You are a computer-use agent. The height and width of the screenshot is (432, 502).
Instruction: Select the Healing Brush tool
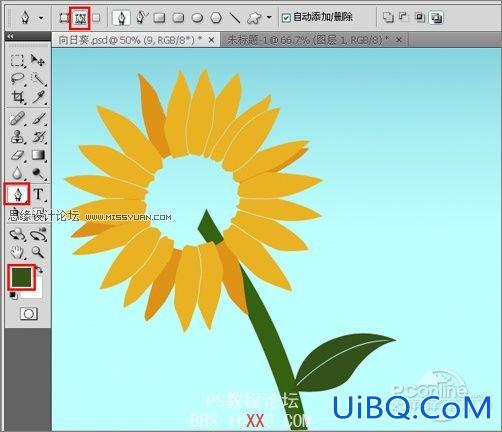pyautogui.click(x=17, y=119)
